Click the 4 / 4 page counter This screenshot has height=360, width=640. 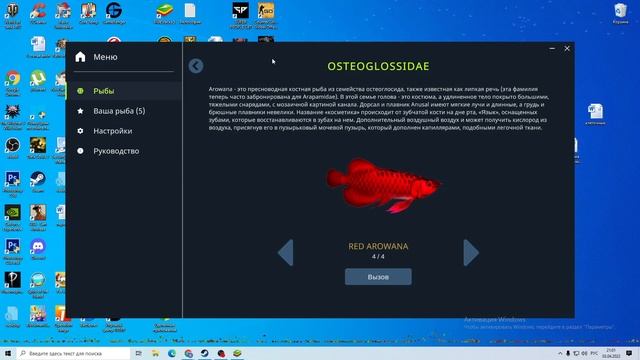click(378, 257)
